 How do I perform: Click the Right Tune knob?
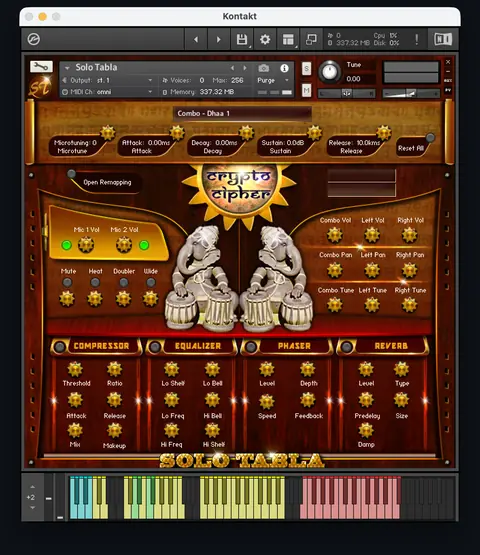410,305
